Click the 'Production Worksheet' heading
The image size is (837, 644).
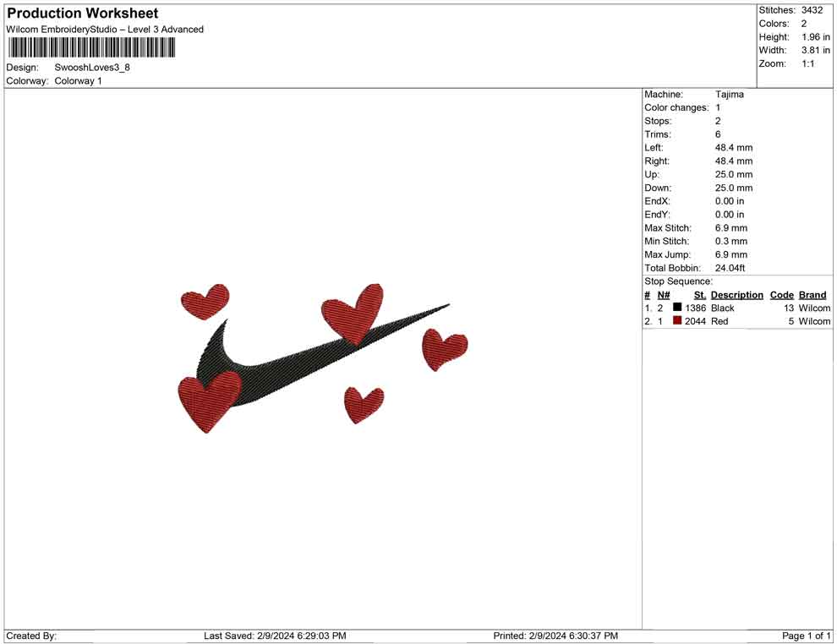click(83, 13)
